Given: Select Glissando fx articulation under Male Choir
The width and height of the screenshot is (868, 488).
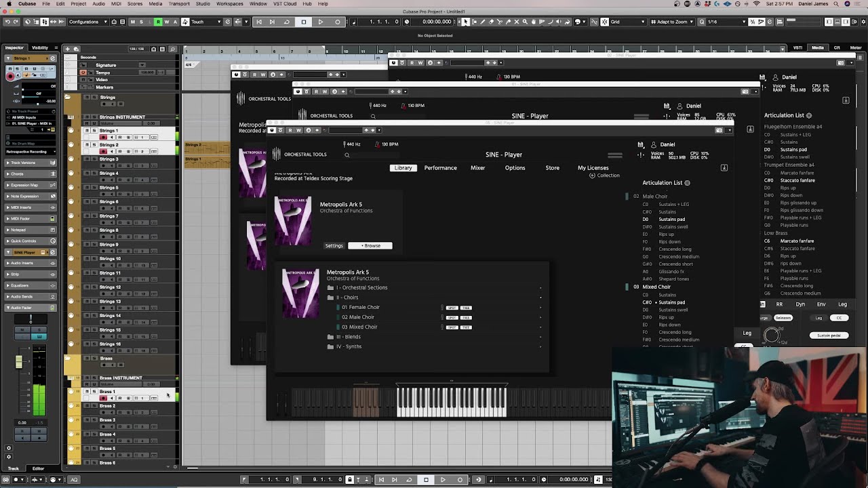Looking at the screenshot, I should pos(670,272).
